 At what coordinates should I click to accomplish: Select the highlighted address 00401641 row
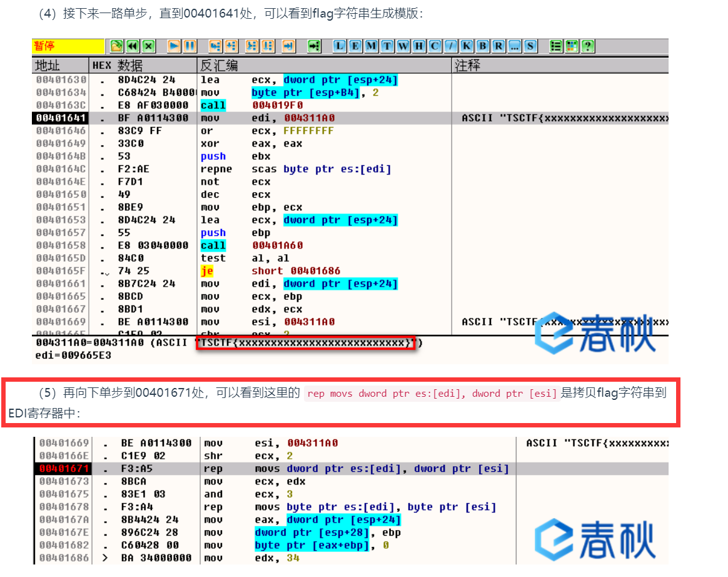pos(61,118)
